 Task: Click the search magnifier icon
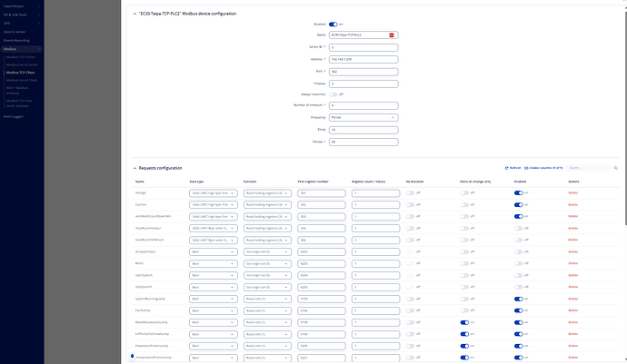[x=616, y=168]
